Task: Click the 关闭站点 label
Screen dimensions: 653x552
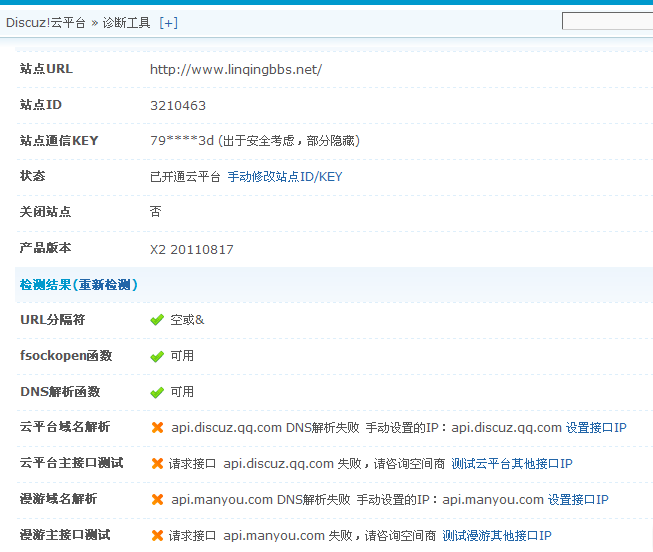Action: (x=45, y=212)
